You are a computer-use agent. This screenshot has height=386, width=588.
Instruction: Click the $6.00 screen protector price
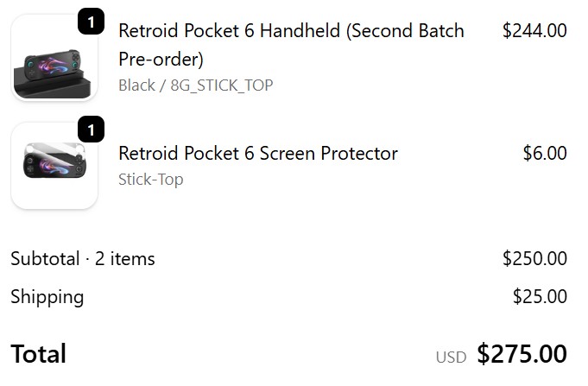545,154
